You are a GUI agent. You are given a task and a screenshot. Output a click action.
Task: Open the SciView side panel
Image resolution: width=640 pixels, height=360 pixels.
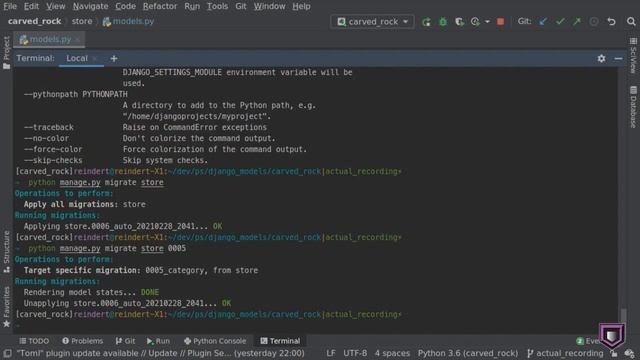[633, 55]
